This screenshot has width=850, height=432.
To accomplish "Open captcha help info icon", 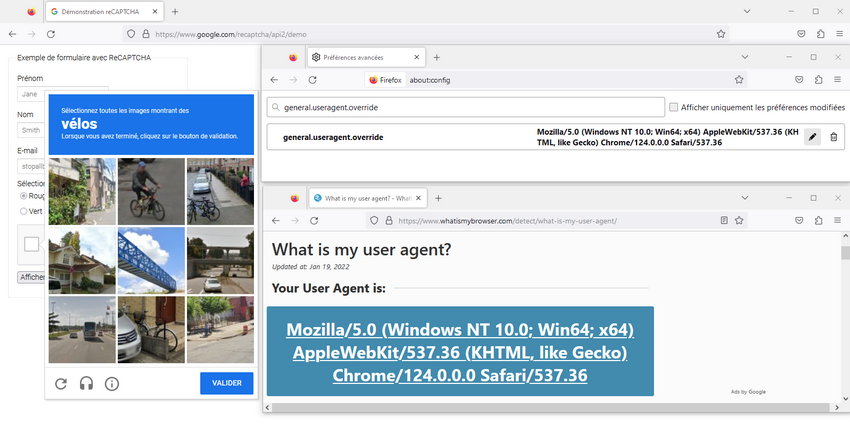I will (112, 384).
